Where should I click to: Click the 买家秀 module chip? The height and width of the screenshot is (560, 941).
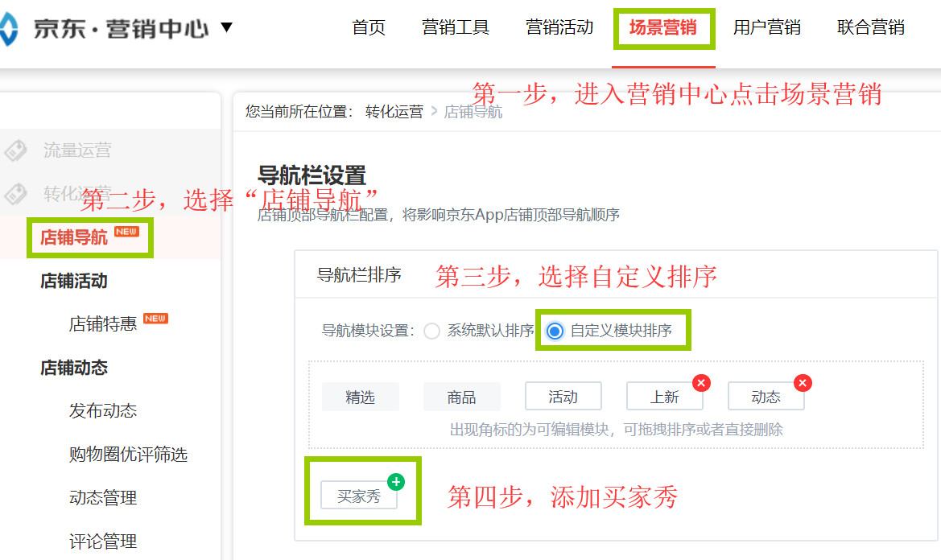pos(359,496)
